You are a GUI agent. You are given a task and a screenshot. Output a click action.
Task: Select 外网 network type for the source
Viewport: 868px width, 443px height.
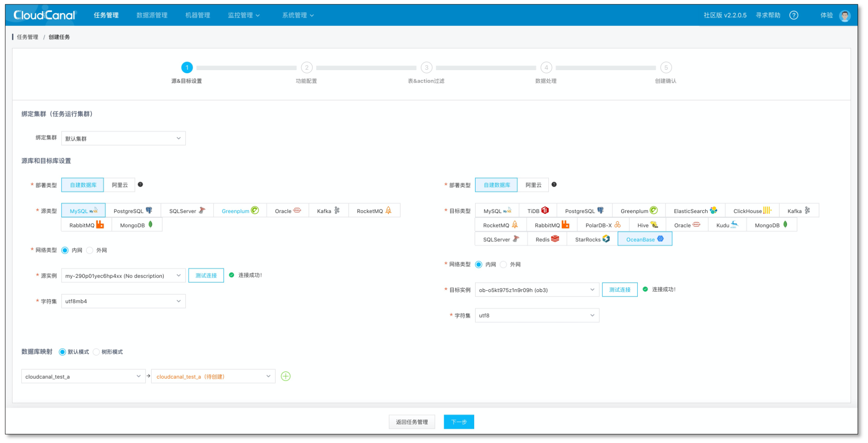point(90,251)
